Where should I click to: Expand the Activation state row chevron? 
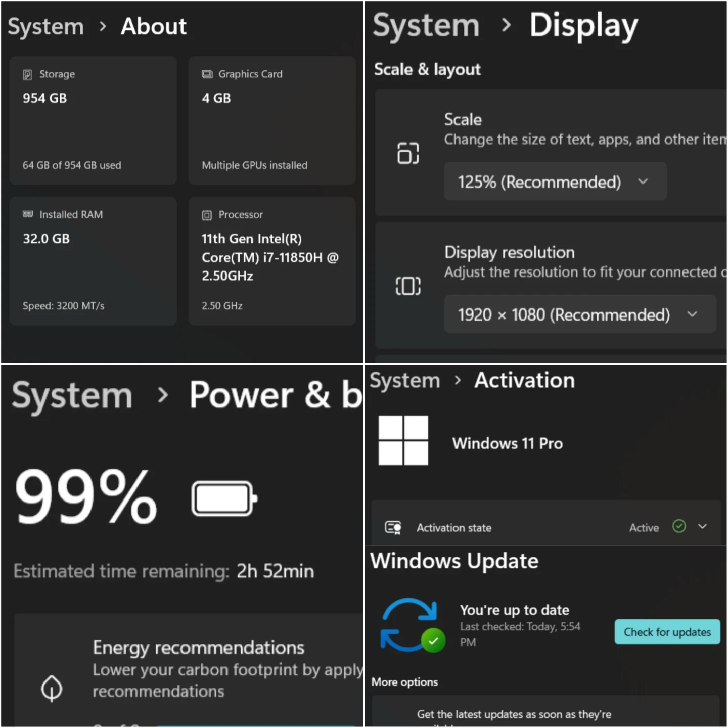coord(702,526)
